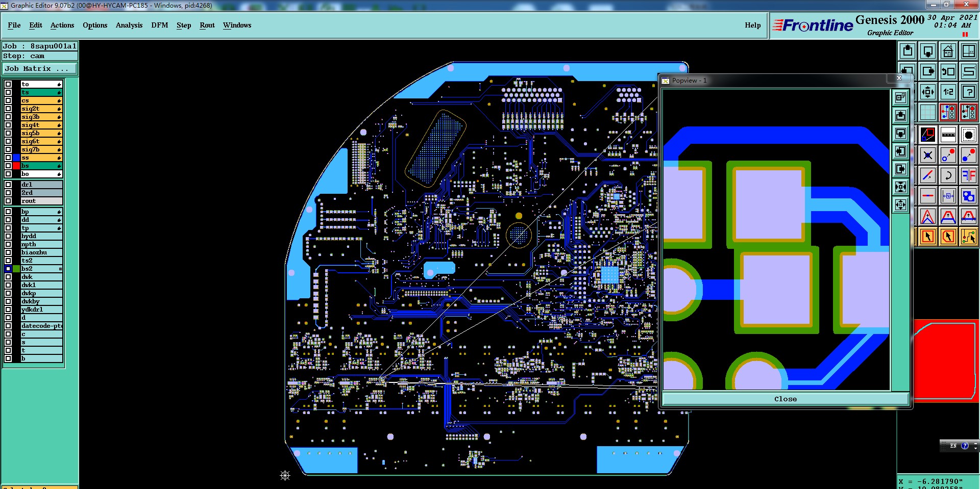Click the EN language indicator
980x489 pixels.
pyautogui.click(x=953, y=446)
